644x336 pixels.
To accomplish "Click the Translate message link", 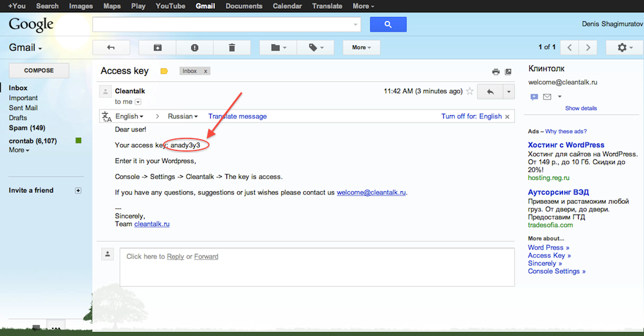I will pyautogui.click(x=238, y=116).
